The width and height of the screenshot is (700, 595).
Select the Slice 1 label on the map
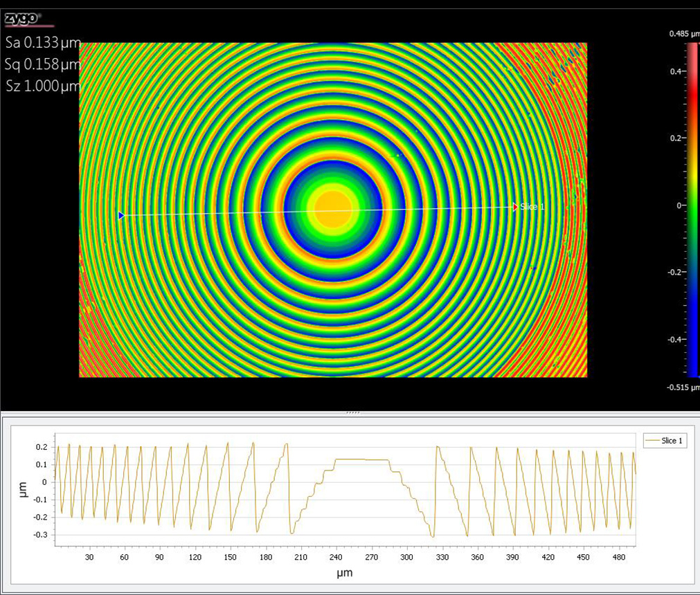[x=532, y=206]
